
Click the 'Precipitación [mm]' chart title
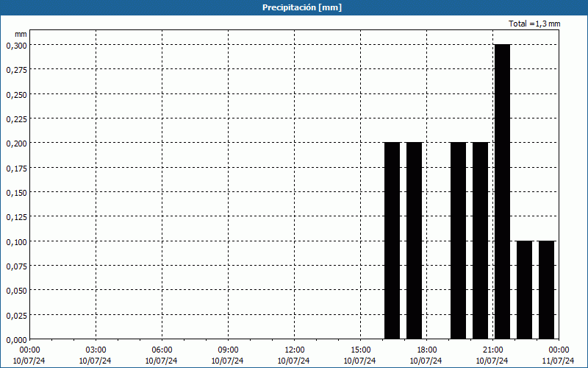click(302, 7)
